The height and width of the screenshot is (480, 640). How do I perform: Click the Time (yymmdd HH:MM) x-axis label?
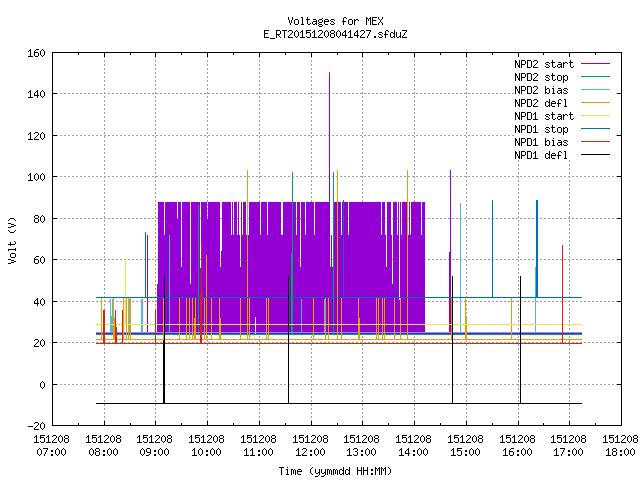coord(335,471)
